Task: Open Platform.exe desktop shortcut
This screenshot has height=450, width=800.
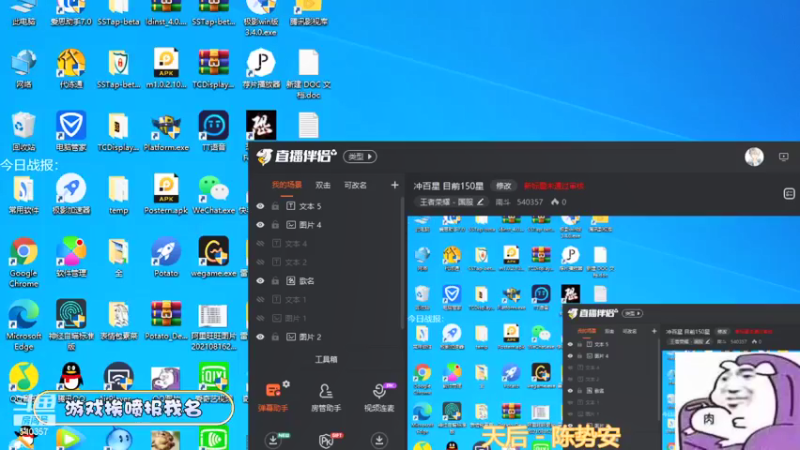Action: click(166, 132)
